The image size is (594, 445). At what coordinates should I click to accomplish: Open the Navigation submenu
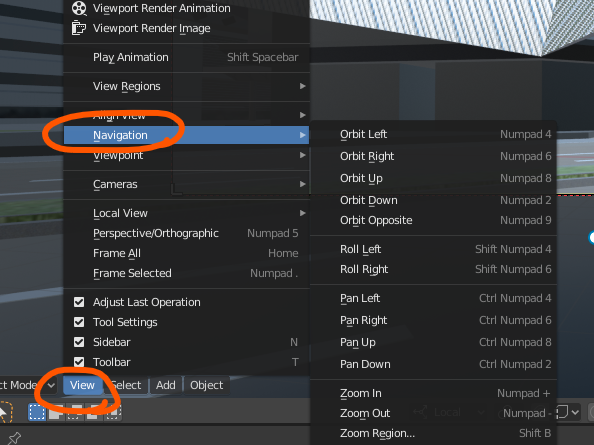coord(186,135)
